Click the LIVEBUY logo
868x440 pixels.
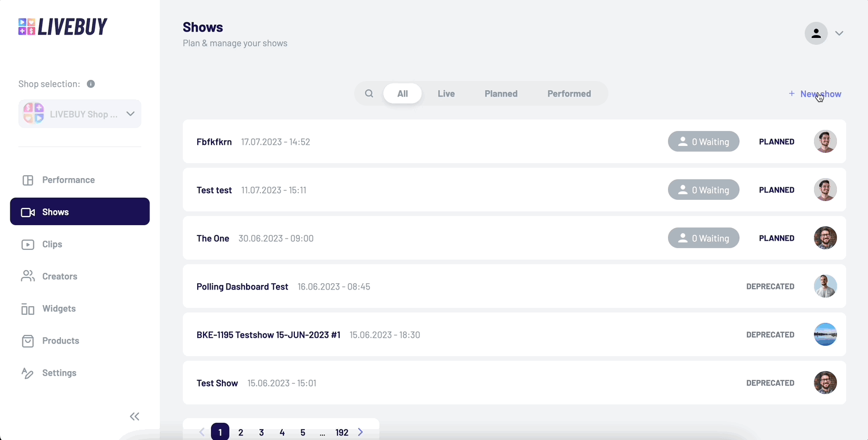point(63,27)
